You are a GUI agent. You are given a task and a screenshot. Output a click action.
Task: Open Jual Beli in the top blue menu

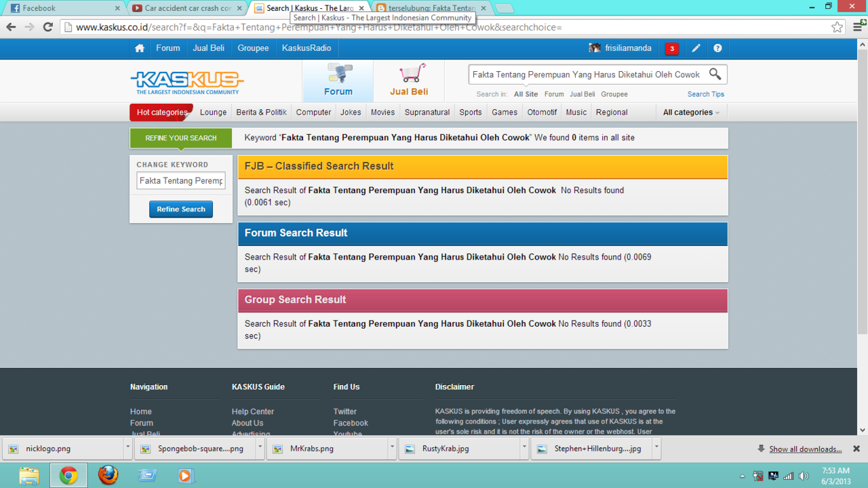(x=208, y=48)
